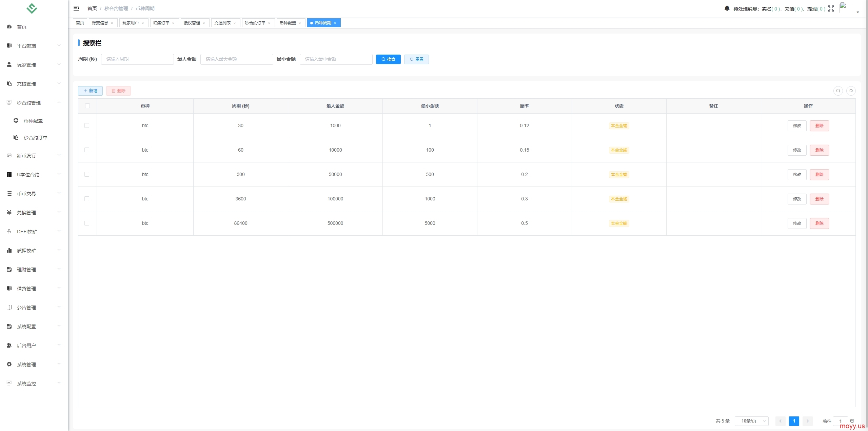Click the 玩家管理 person icon
This screenshot has width=868, height=431.
(9, 64)
